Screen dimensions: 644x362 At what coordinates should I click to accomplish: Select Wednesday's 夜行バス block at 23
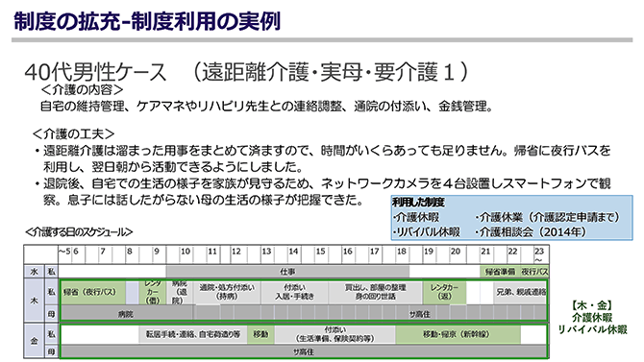click(534, 272)
